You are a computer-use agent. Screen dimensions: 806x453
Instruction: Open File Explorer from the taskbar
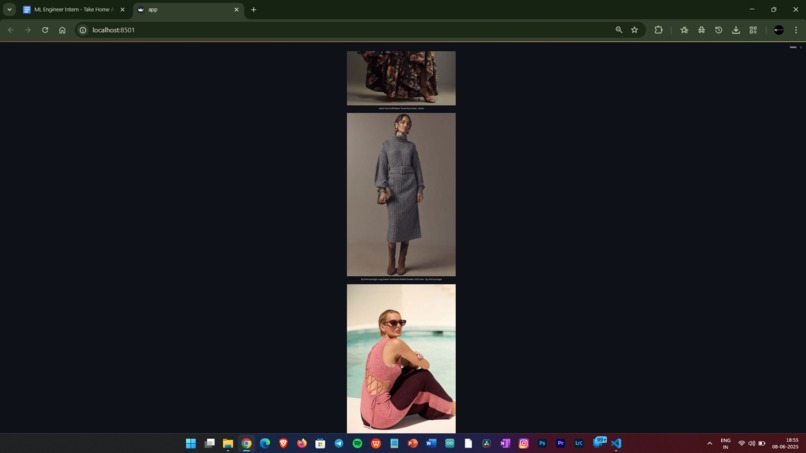click(228, 443)
